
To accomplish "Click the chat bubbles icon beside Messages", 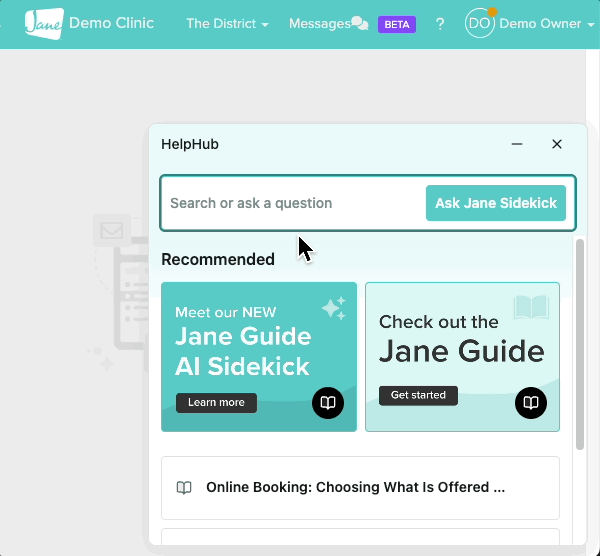I will [360, 23].
